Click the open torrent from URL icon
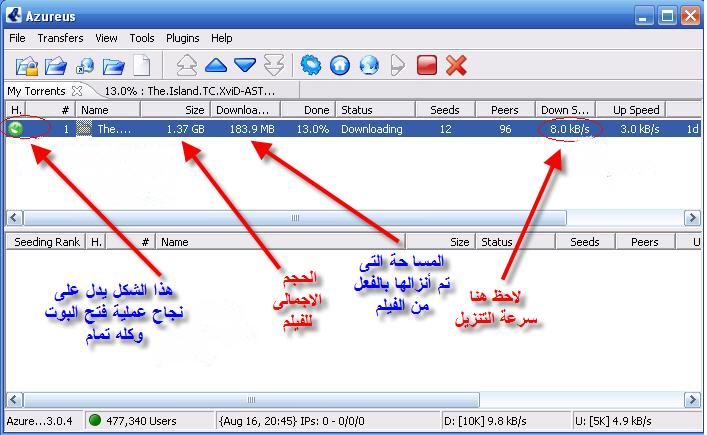The width and height of the screenshot is (707, 435). [85, 66]
